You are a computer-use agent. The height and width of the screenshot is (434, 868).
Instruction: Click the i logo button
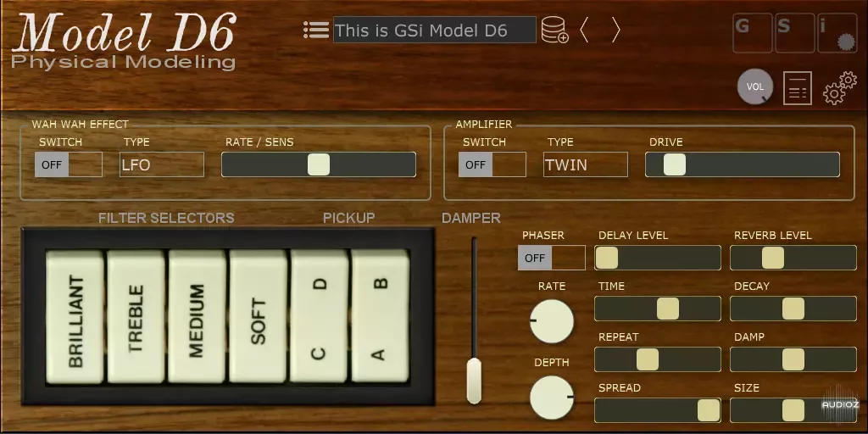(x=837, y=33)
